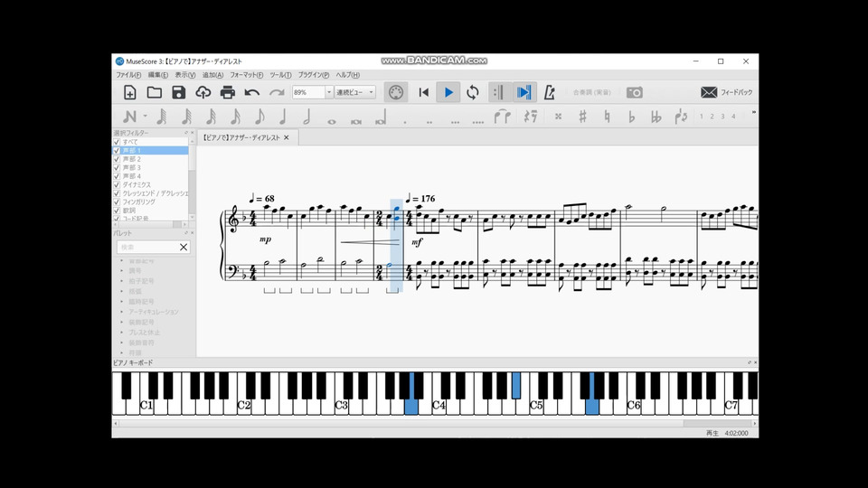Viewport: 868px width, 488px height.
Task: Open the 追加(A) menu
Action: (212, 75)
